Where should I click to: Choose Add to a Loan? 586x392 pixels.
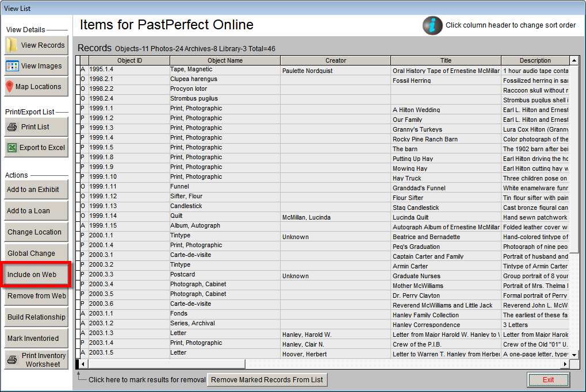coord(36,211)
